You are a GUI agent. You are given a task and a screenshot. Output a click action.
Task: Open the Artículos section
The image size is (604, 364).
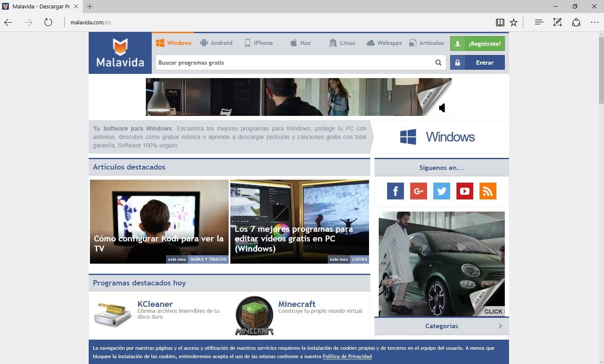(x=426, y=43)
